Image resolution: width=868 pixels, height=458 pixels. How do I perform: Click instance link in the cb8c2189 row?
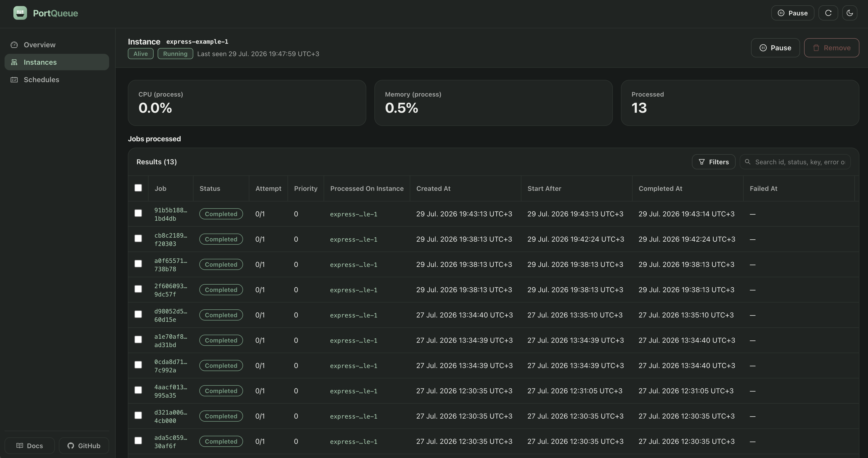pyautogui.click(x=353, y=239)
